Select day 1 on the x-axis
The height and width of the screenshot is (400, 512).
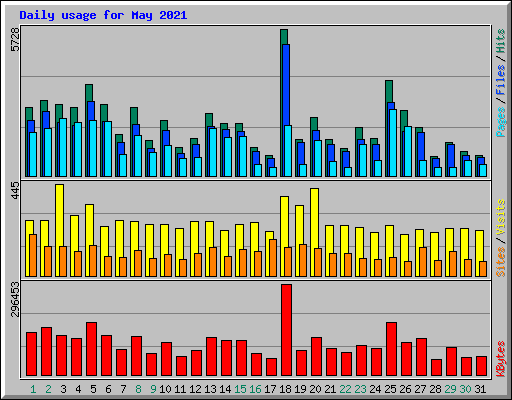coord(33,389)
